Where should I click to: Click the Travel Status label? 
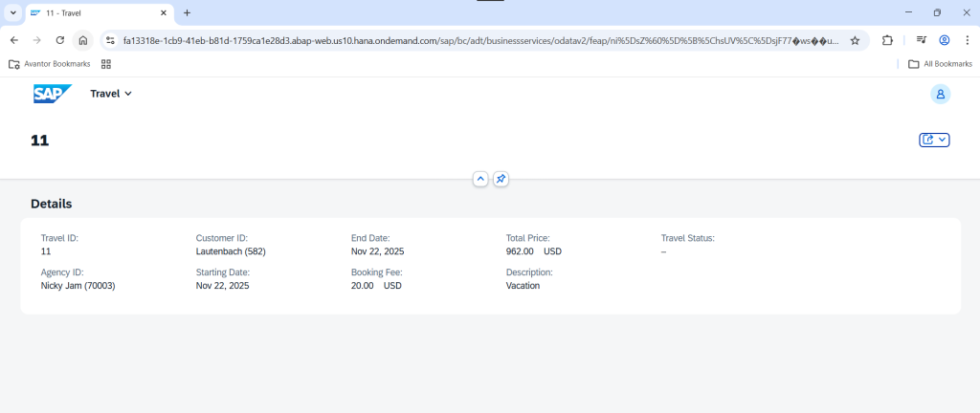click(x=687, y=238)
